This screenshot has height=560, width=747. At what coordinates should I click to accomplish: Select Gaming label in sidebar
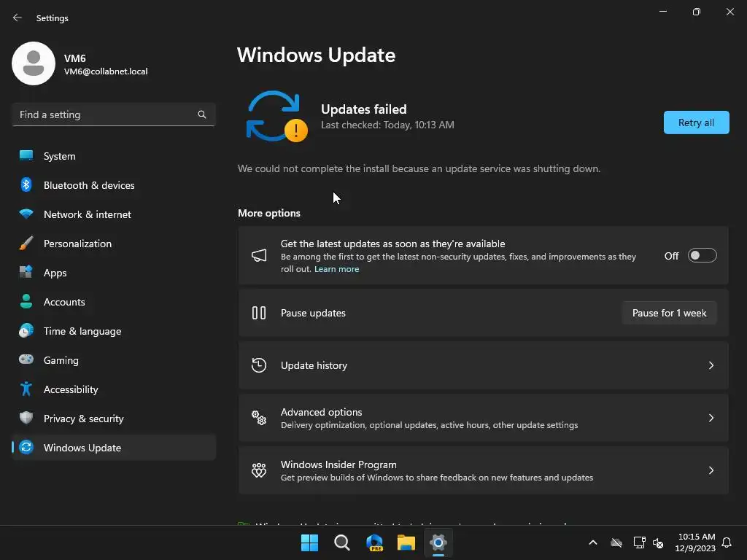click(61, 360)
